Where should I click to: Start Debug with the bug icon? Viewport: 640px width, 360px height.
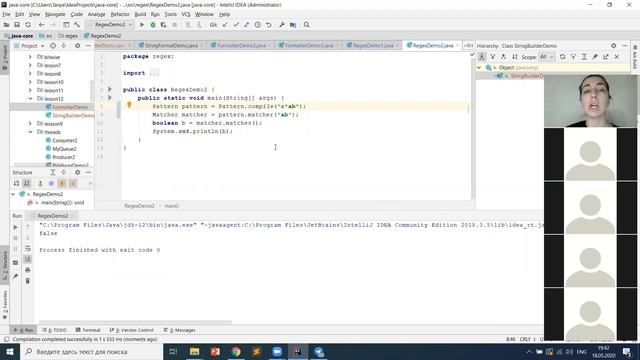pos(153,25)
